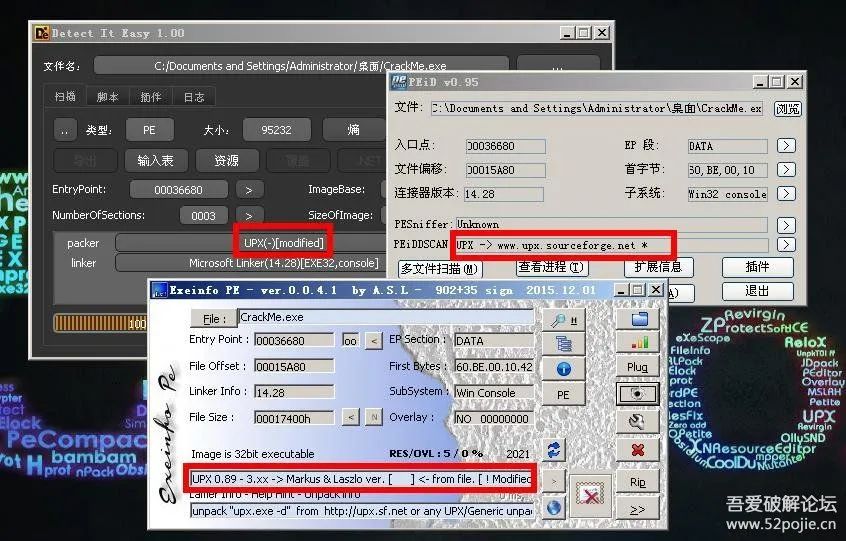Click the Rip button in Exeinfo PE
Image resolution: width=846 pixels, height=541 pixels.
click(637, 482)
